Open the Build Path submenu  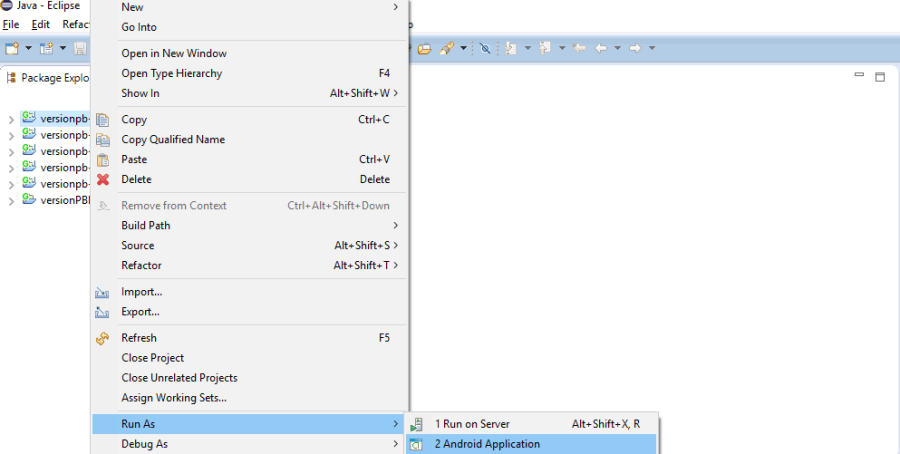click(250, 226)
